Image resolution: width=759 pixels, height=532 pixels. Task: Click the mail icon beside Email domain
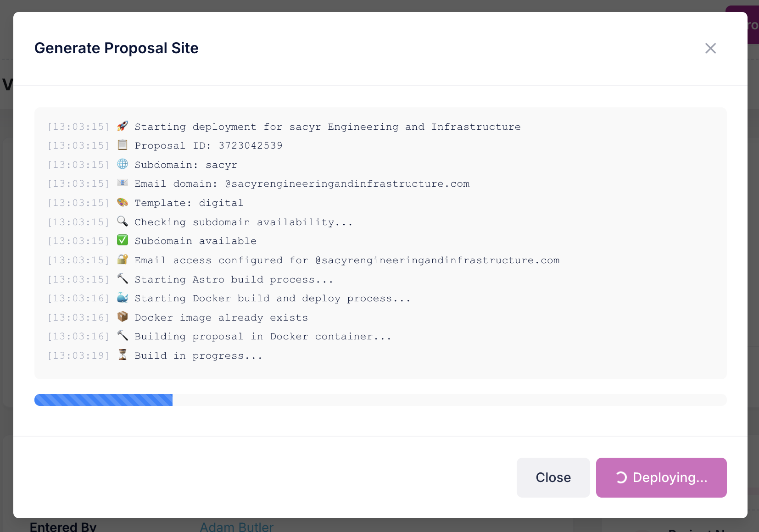pos(123,183)
